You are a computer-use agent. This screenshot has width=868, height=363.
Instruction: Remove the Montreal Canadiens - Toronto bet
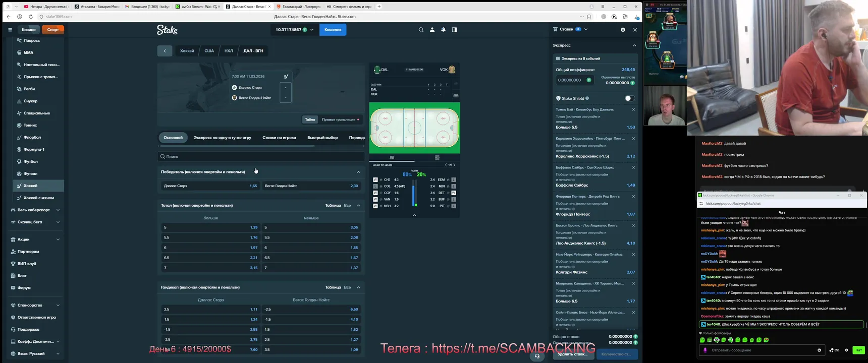[x=633, y=283]
